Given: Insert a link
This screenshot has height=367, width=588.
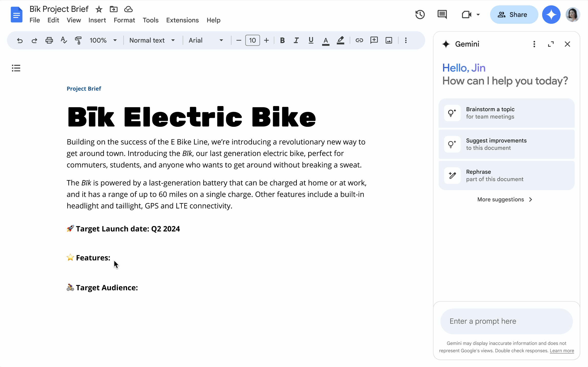Looking at the screenshot, I should pyautogui.click(x=359, y=40).
